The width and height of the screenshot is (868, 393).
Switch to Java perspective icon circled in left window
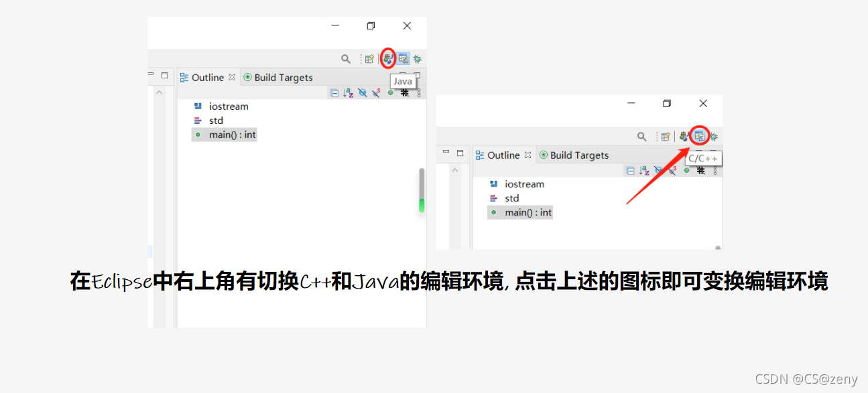[x=388, y=59]
